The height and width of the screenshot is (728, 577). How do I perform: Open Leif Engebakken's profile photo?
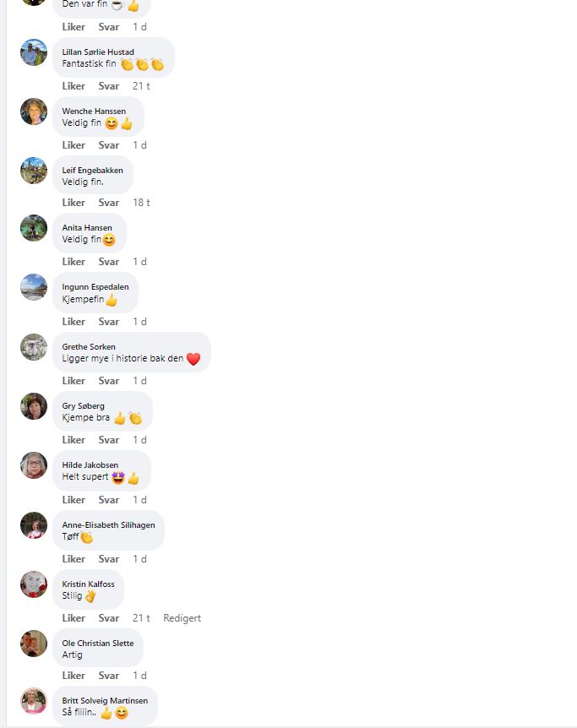[x=34, y=171]
